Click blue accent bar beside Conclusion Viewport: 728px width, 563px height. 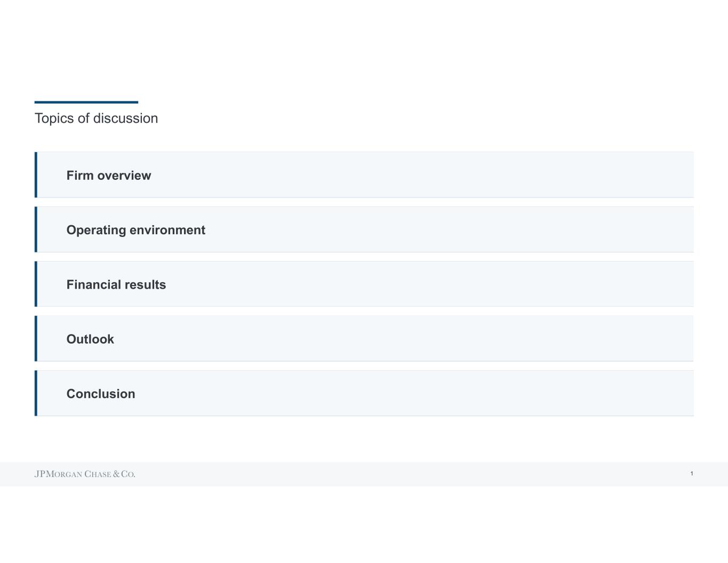36,393
